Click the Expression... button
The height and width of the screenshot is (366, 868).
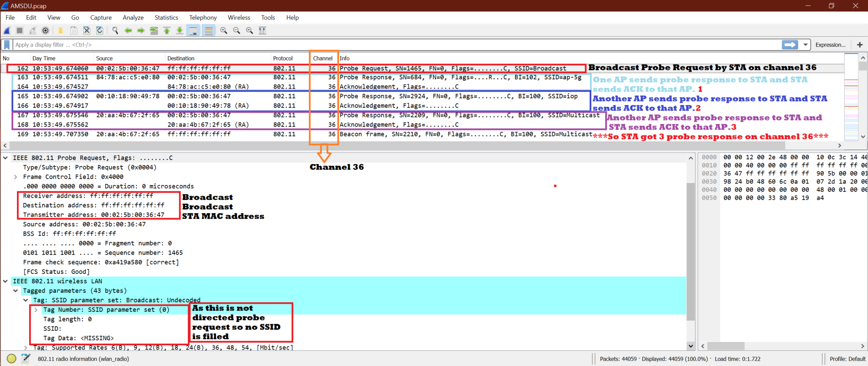tap(830, 44)
